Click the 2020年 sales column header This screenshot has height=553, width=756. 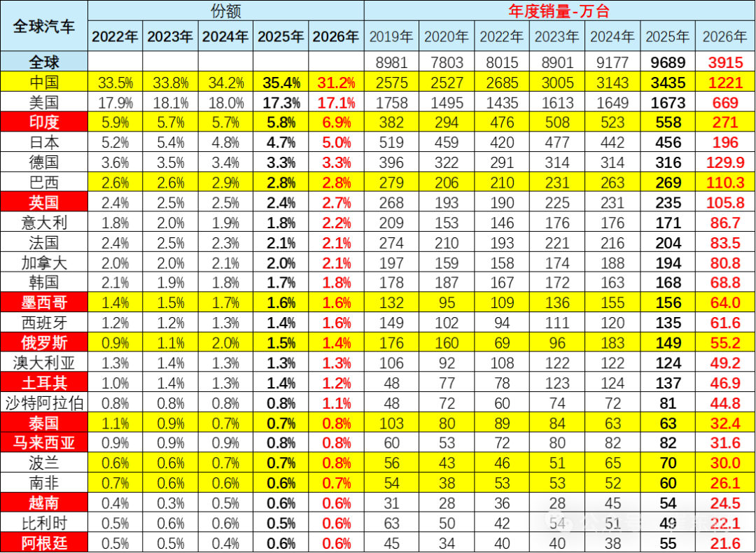point(447,36)
